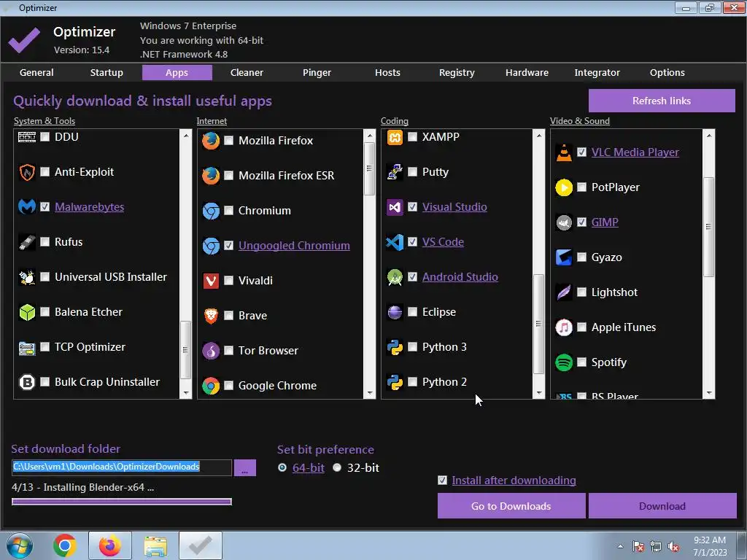Click the Balena Etcher cube icon
The image size is (747, 560).
click(27, 312)
